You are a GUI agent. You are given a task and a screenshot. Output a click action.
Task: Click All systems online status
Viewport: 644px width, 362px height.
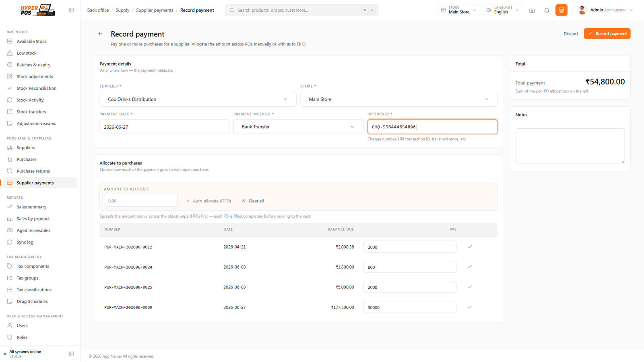coord(25,352)
